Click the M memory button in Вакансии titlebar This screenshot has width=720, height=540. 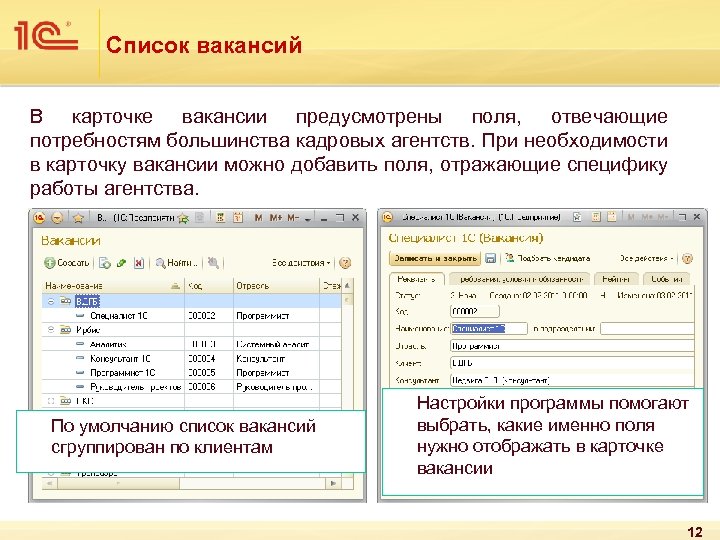pos(259,218)
